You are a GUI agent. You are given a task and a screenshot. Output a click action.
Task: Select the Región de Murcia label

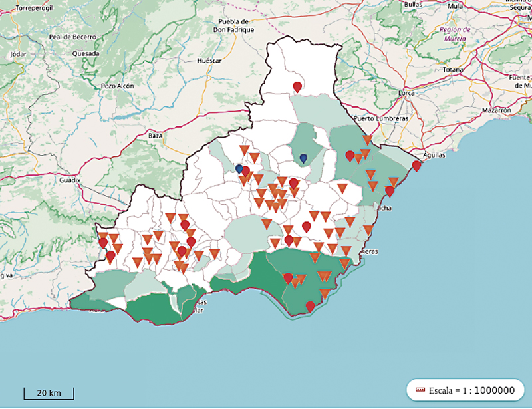click(x=456, y=34)
